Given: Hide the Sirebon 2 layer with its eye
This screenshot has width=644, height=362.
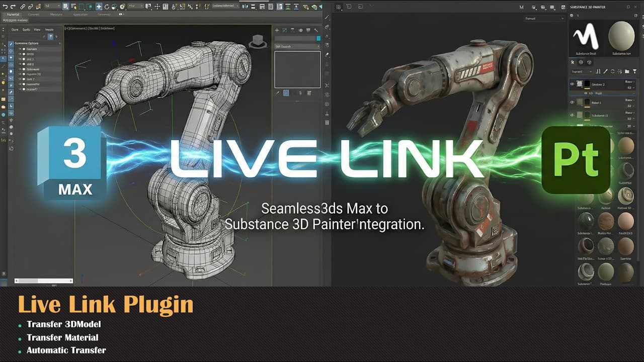Looking at the screenshot, I should 572,83.
